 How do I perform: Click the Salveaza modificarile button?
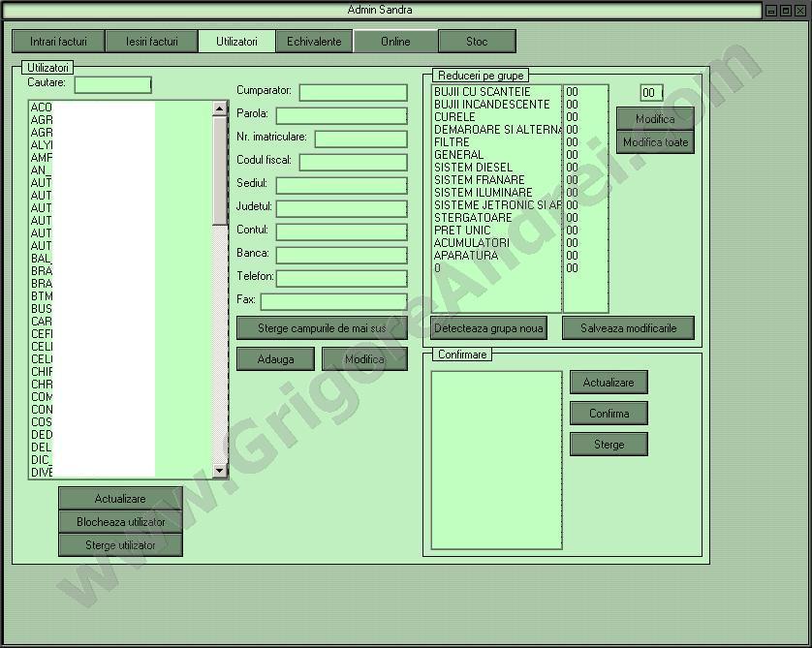pyautogui.click(x=628, y=328)
